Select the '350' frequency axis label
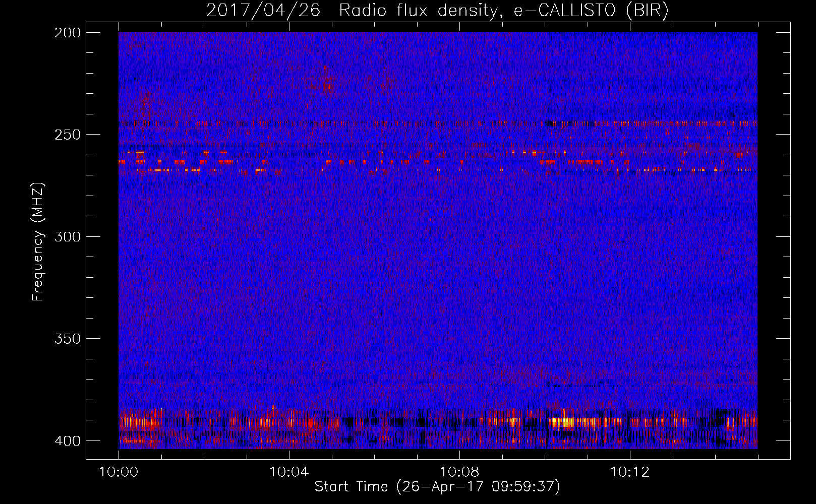Screen dimensions: 816x504 (x=68, y=338)
